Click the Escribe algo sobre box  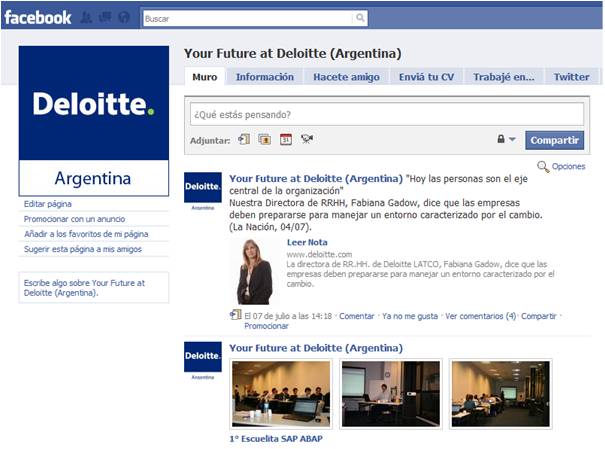pos(94,287)
